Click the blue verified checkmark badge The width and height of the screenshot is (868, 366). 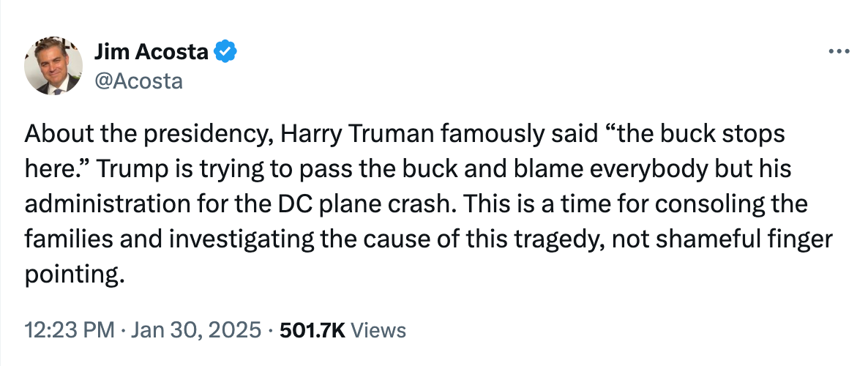pos(225,52)
